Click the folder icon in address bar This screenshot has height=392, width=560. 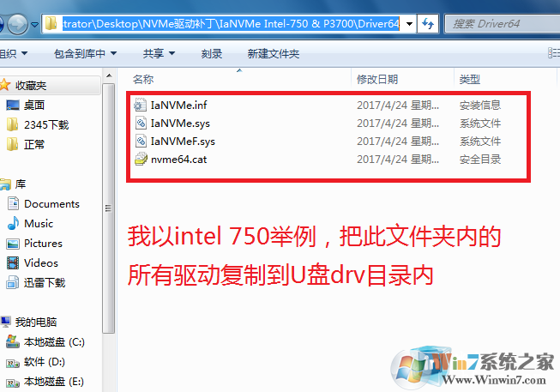(51, 23)
